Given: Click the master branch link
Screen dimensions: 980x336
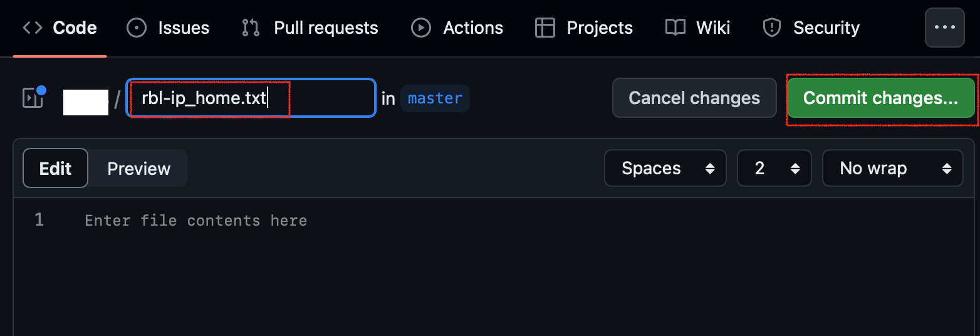Looking at the screenshot, I should [x=435, y=98].
